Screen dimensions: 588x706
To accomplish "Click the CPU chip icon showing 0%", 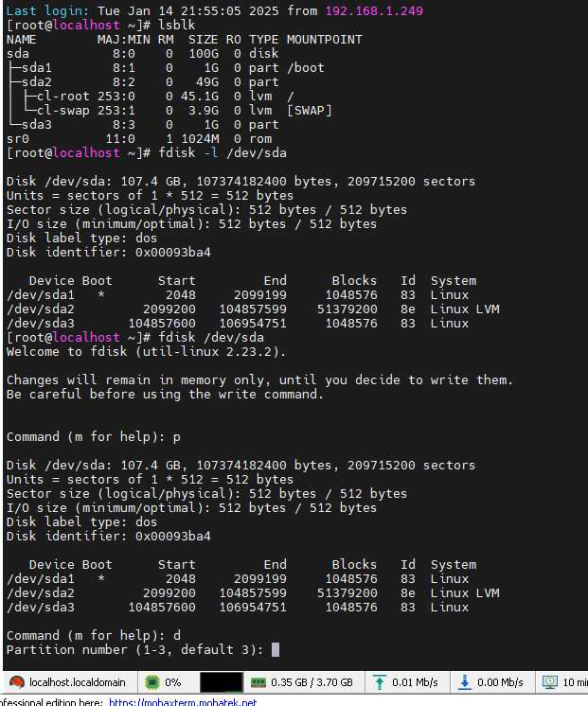I will coord(152,682).
